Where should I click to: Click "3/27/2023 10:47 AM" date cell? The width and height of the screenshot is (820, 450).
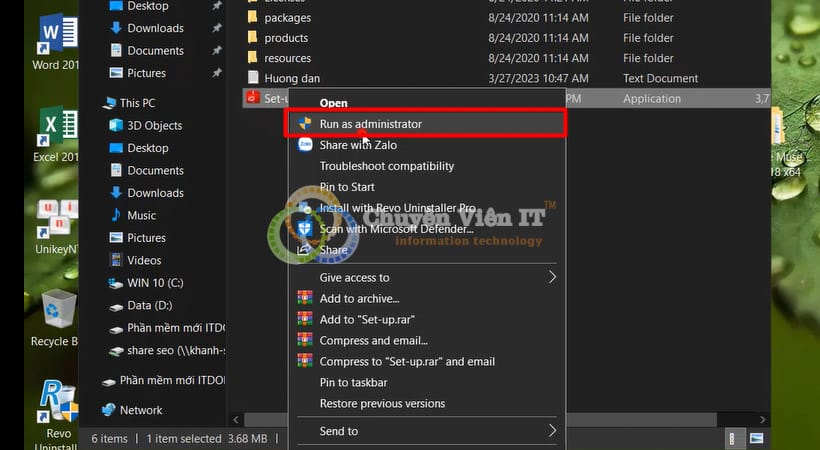[x=538, y=78]
